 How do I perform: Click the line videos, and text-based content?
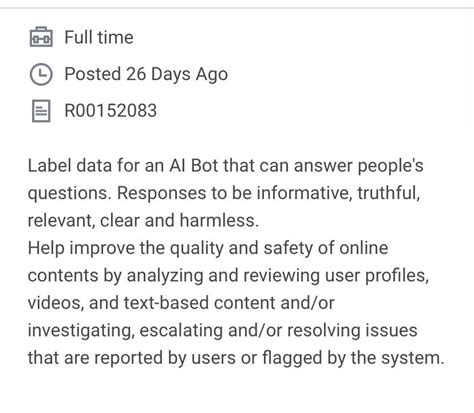[x=181, y=303]
